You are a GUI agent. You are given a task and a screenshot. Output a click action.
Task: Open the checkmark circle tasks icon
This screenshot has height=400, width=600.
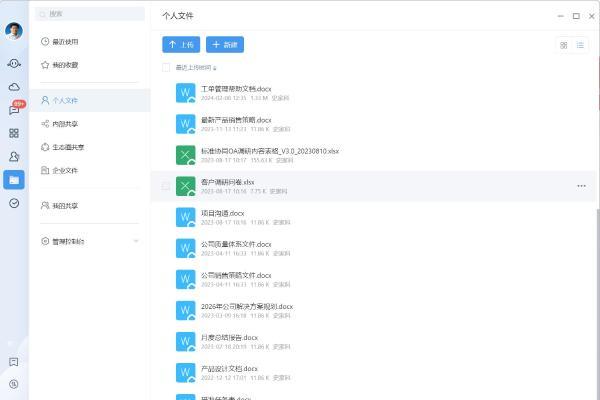pos(14,203)
